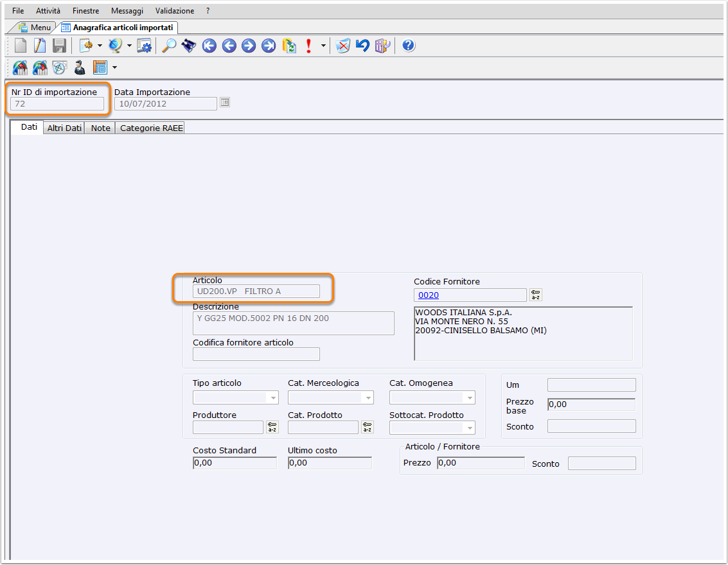728x565 pixels.
Task: Click the globe satellite dish icon
Action: tap(115, 46)
